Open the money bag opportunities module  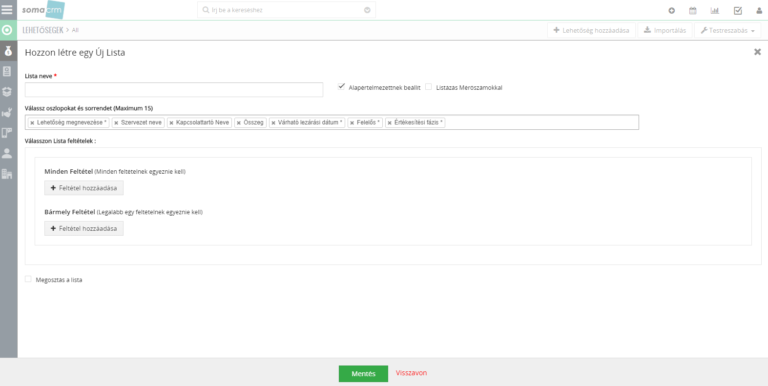click(7, 50)
